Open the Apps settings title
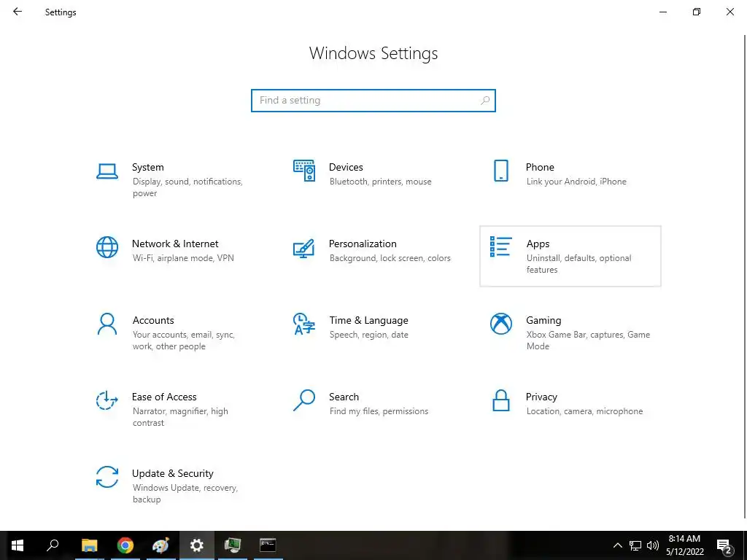This screenshot has height=560, width=747. pyautogui.click(x=538, y=244)
